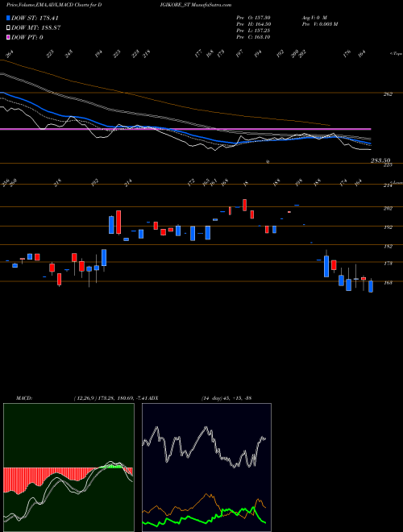Click the Pre L: 157.25 value
The height and width of the screenshot is (532, 403).
pyautogui.click(x=253, y=31)
